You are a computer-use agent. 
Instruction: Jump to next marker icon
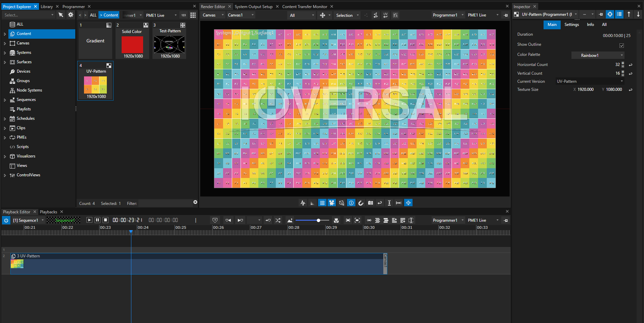pos(240,220)
